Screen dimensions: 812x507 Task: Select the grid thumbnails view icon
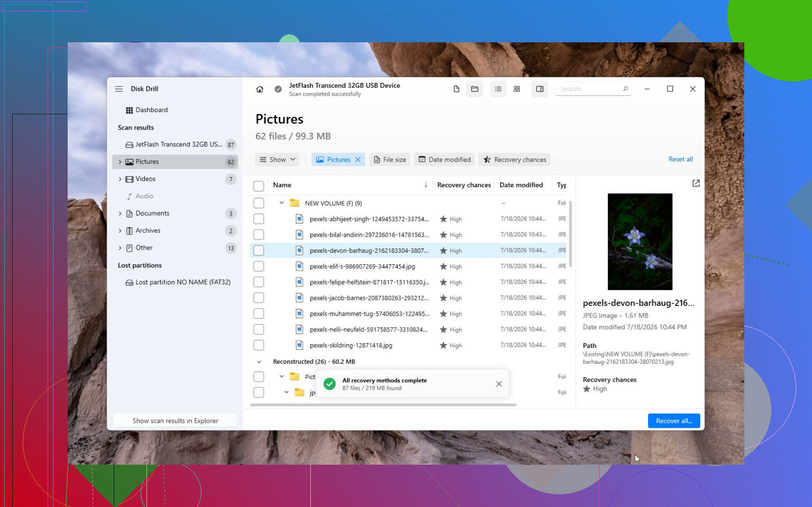coord(517,89)
